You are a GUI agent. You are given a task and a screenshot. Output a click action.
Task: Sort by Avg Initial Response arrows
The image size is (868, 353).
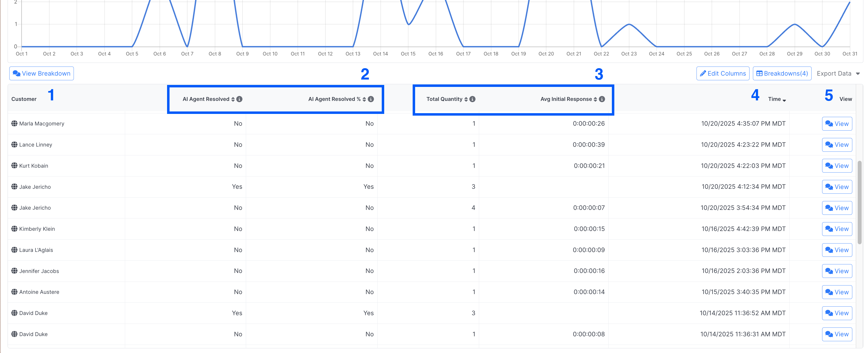click(x=595, y=99)
